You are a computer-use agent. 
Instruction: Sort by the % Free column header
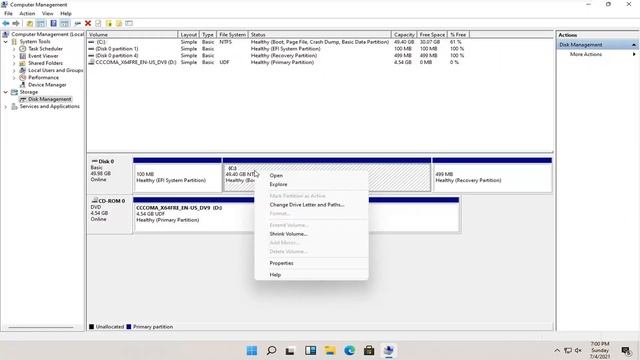tap(458, 35)
